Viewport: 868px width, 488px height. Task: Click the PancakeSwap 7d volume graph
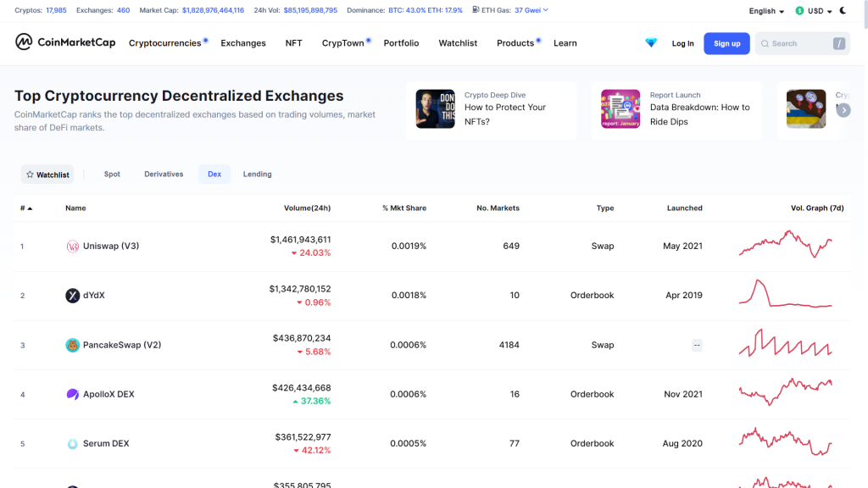786,342
